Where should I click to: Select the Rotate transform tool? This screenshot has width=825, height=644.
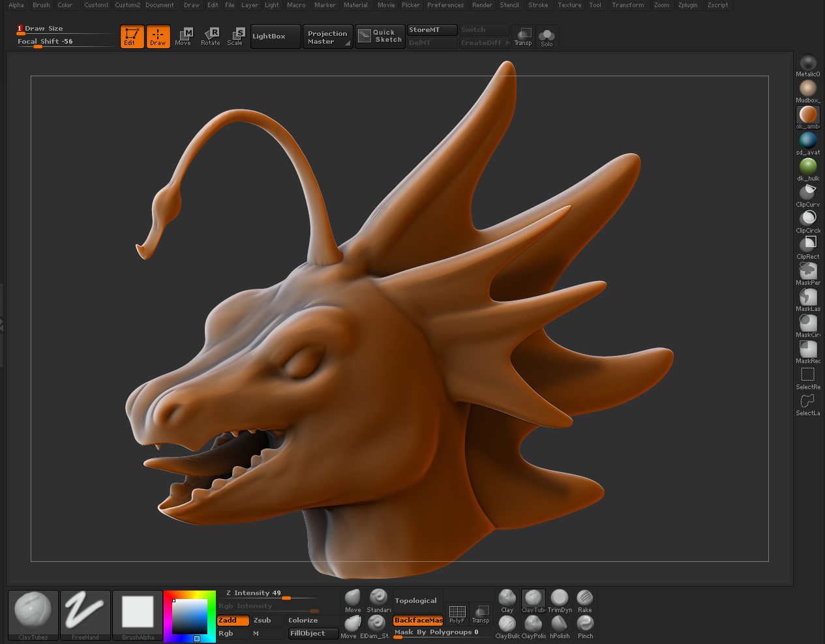[x=211, y=37]
